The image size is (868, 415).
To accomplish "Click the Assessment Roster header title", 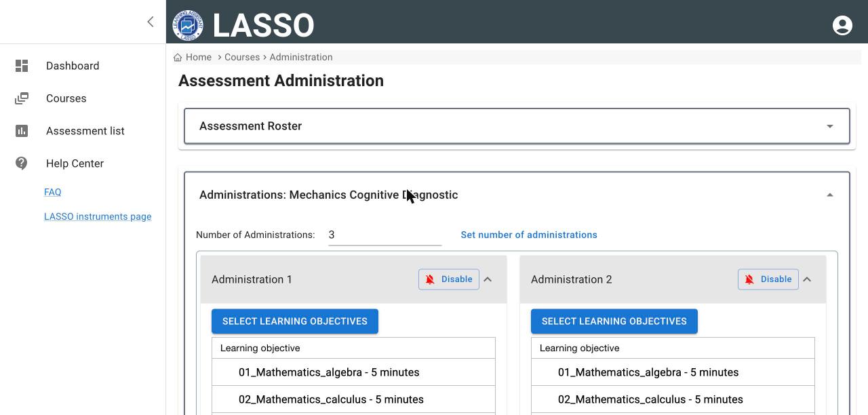I will point(251,126).
